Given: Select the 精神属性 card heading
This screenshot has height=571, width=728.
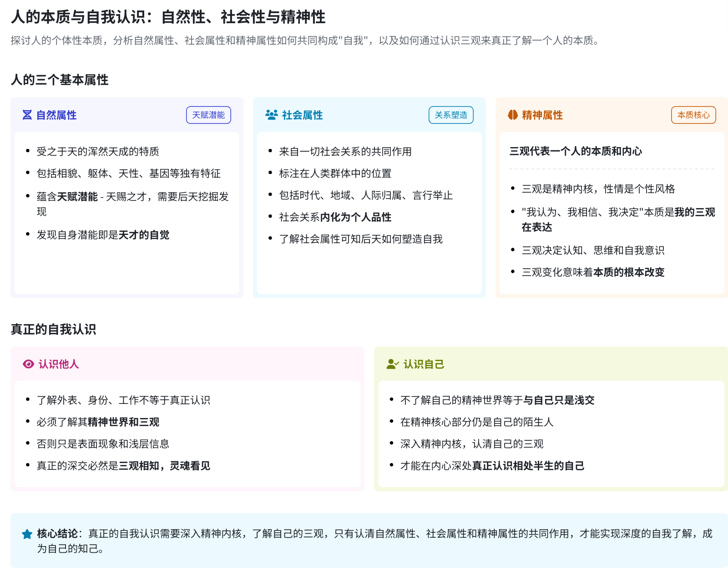Looking at the screenshot, I should pos(542,115).
